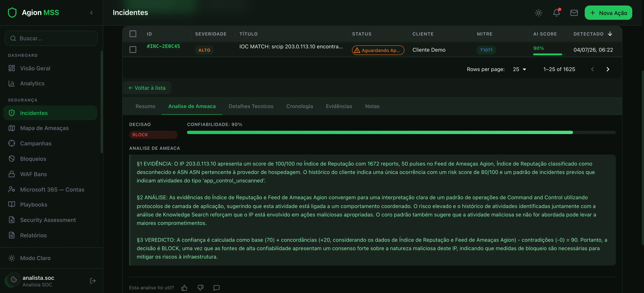
Task: Click the 90% AI score bar
Action: [x=549, y=54]
